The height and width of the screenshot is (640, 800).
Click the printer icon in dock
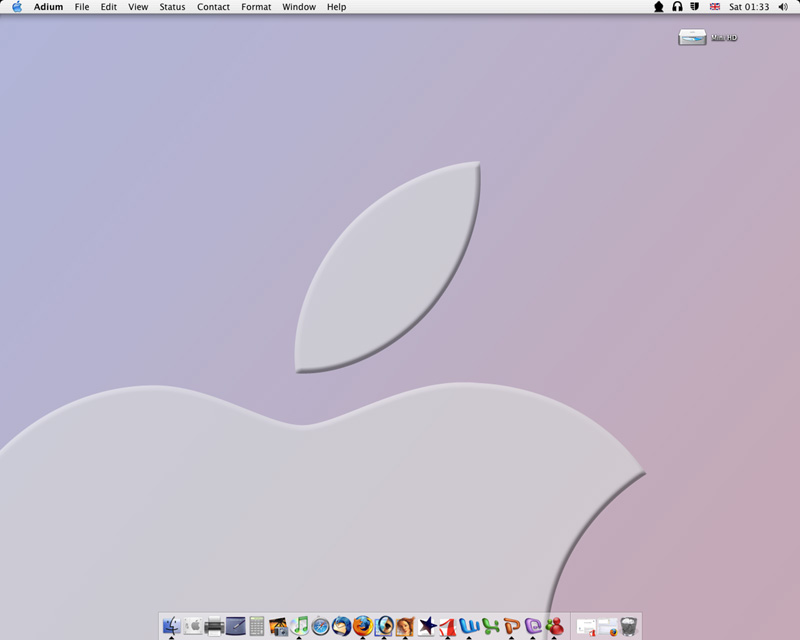point(214,627)
